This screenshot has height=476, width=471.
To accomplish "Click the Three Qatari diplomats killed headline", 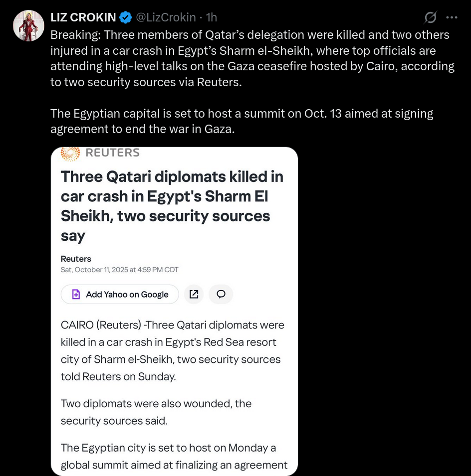I will point(172,205).
